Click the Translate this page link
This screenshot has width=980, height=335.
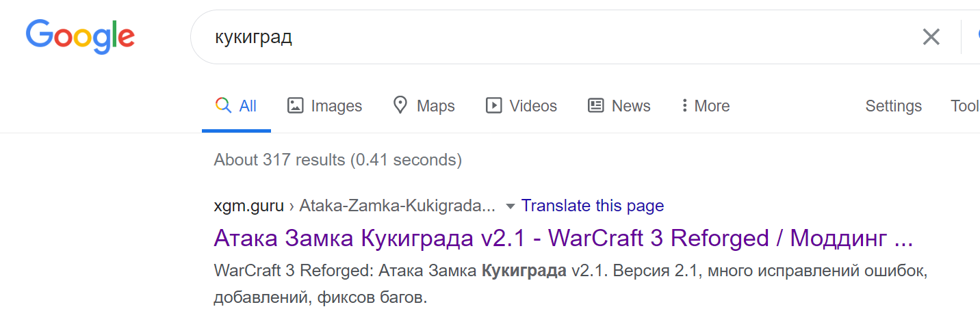click(593, 206)
